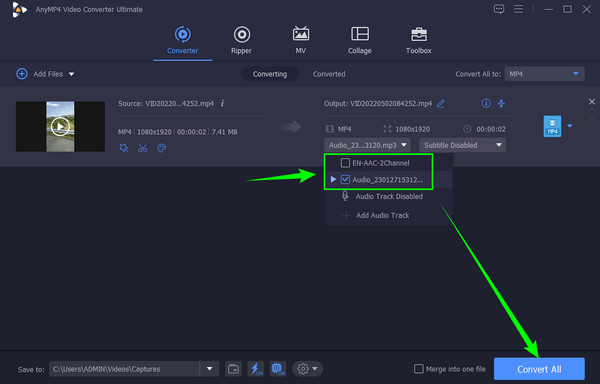This screenshot has height=384, width=600.
Task: Click the Source: VID20220...4252.mp4 text
Action: tap(166, 104)
